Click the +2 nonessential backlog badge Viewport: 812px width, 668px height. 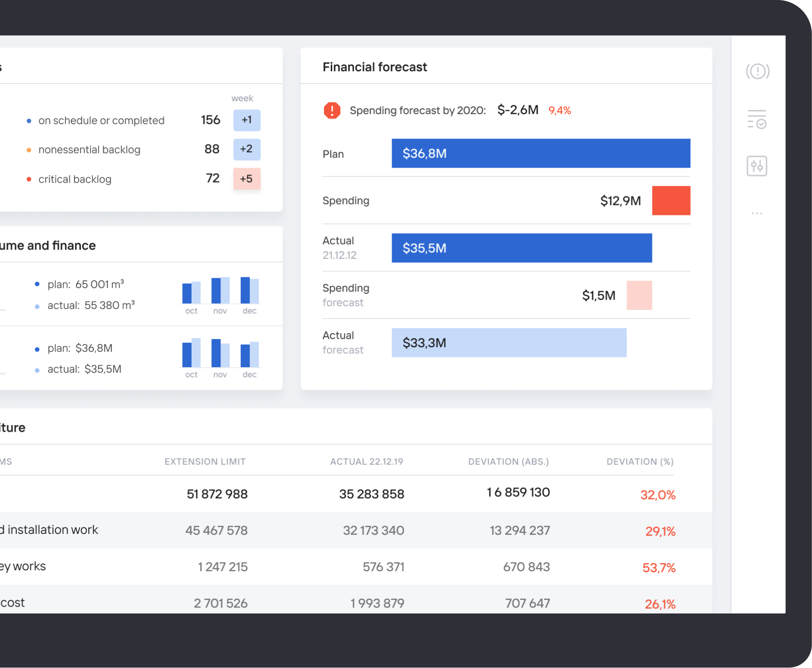[x=247, y=149]
